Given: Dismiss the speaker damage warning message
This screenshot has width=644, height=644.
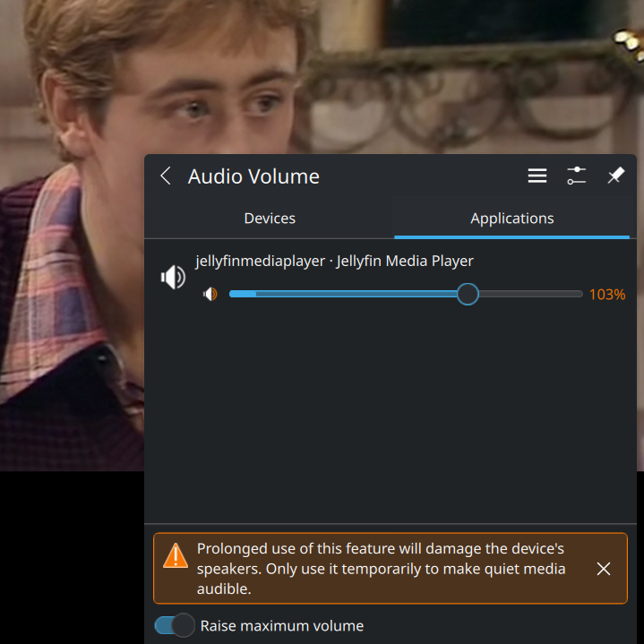Looking at the screenshot, I should coord(604,569).
